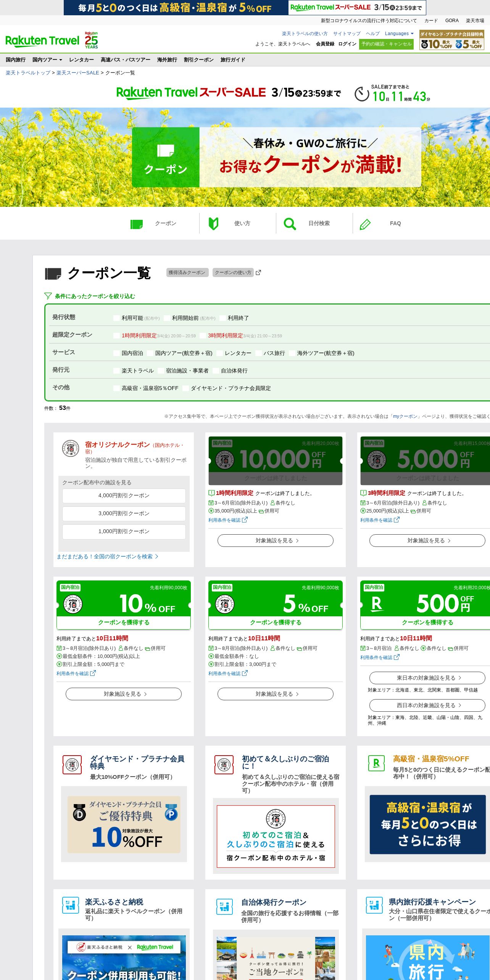490x980 pixels.
Task: Check the 国内宿泊 service checkbox
Action: (x=116, y=353)
